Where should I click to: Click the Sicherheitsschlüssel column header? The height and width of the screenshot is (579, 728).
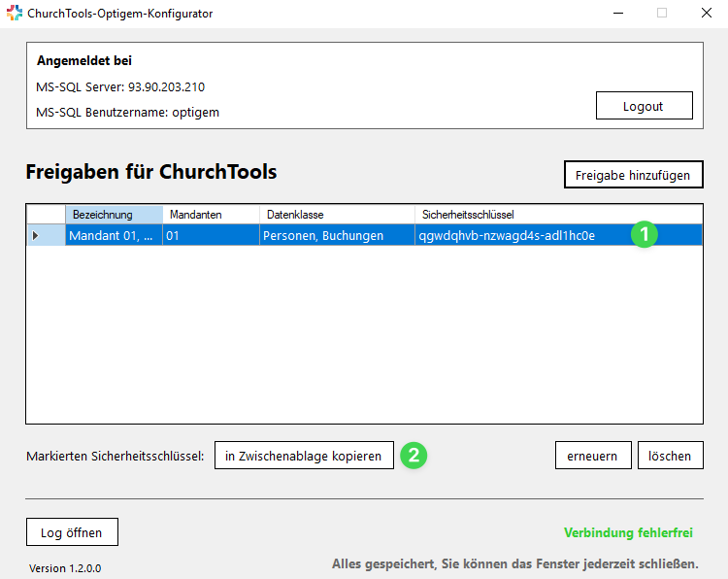point(558,215)
